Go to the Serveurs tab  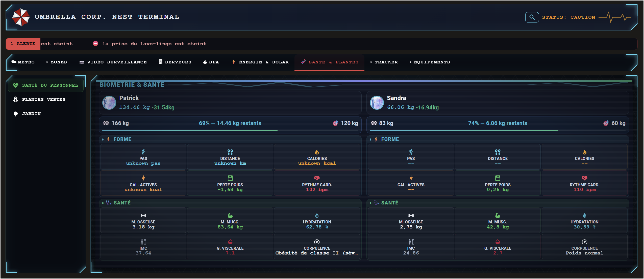(x=175, y=62)
